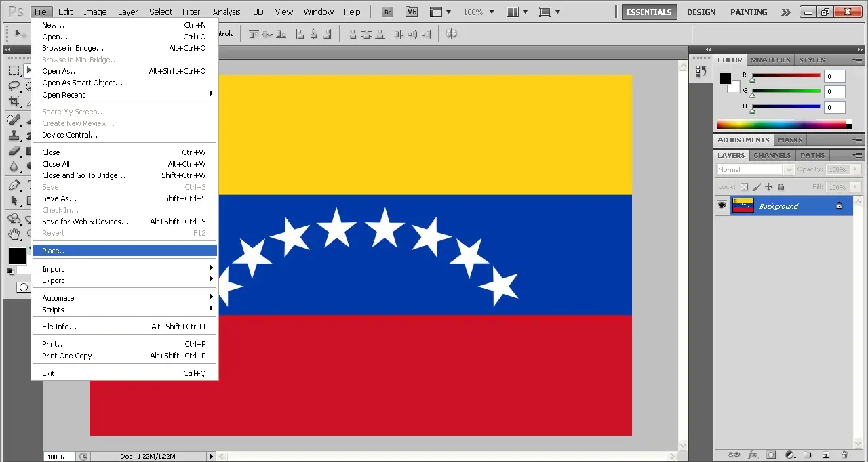Reset default foreground and background colors

pyautogui.click(x=10, y=270)
